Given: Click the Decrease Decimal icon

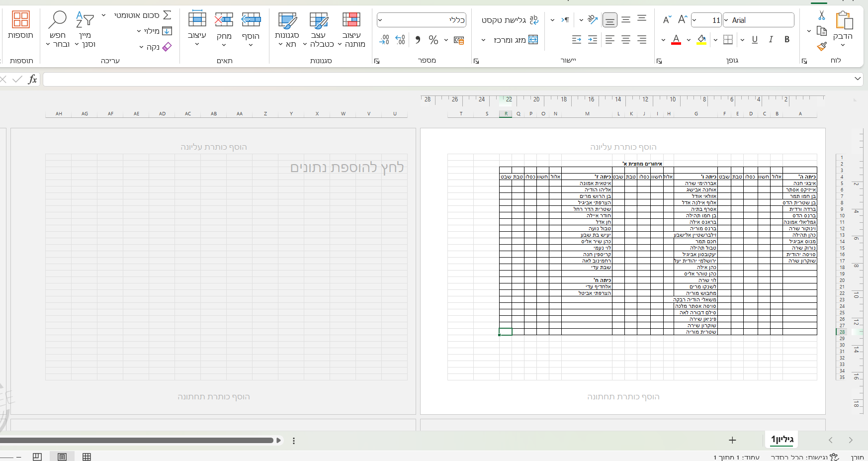Looking at the screenshot, I should pos(384,40).
